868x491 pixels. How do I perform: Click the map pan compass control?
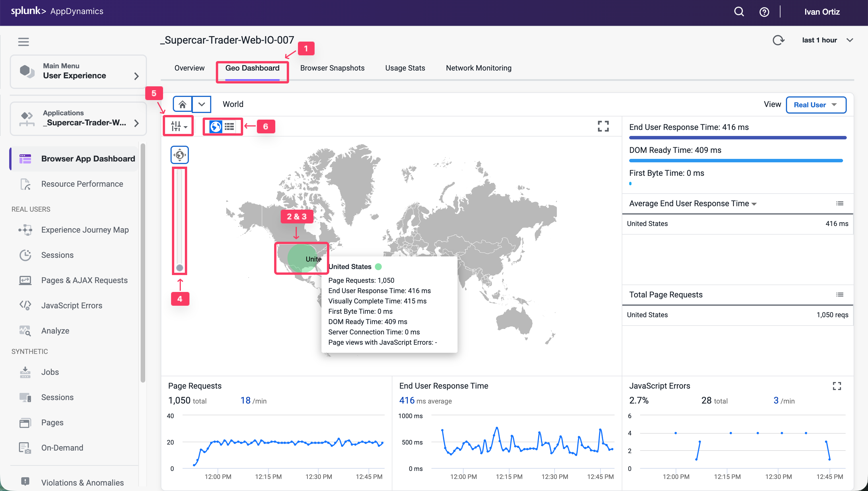179,155
